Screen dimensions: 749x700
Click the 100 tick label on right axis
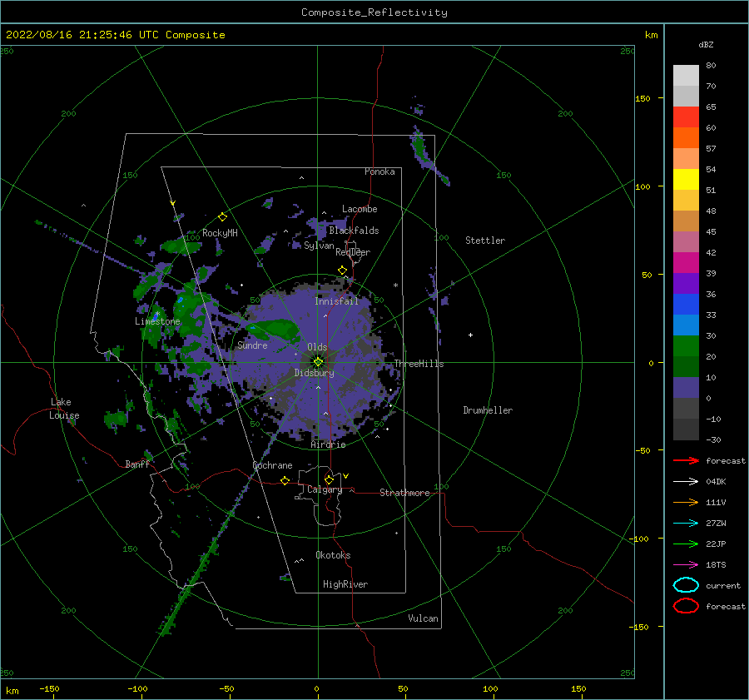click(643, 186)
